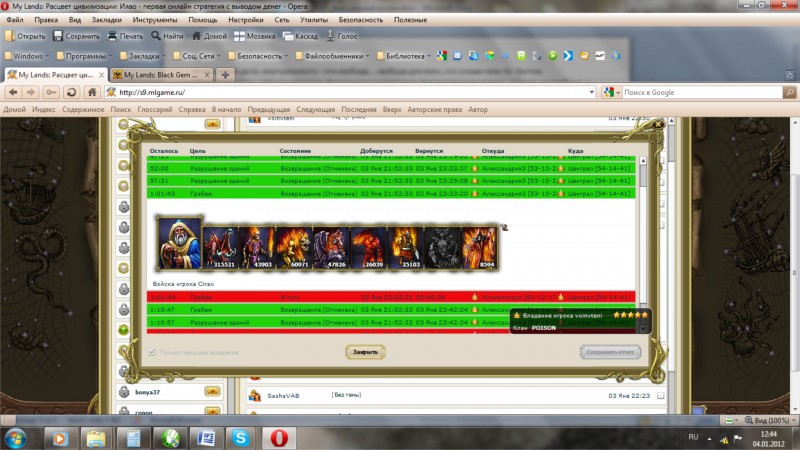The height and width of the screenshot is (450, 800).
Task: Open the Word icon in taskbar
Action: pyautogui.click(x=206, y=438)
